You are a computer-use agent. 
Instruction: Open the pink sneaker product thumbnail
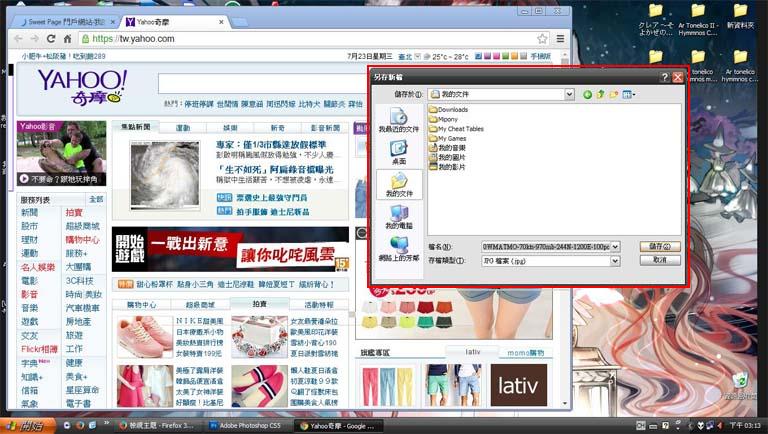145,337
